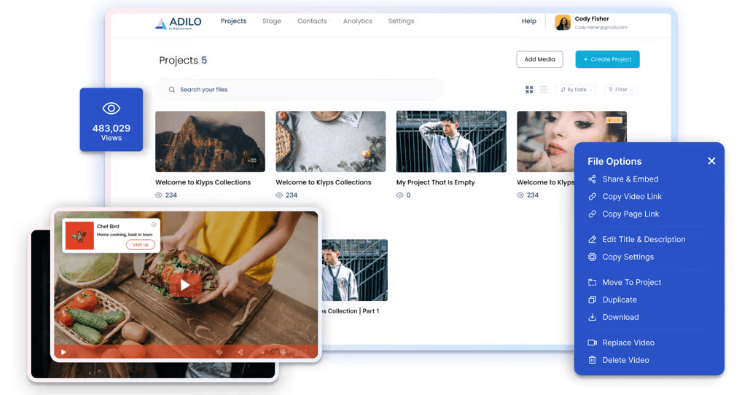Open the Stage nav tab
Viewport: 745px width, 395px height.
point(272,21)
